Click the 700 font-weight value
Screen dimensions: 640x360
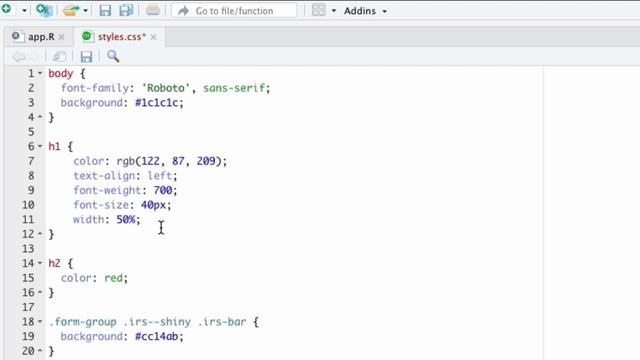click(163, 190)
